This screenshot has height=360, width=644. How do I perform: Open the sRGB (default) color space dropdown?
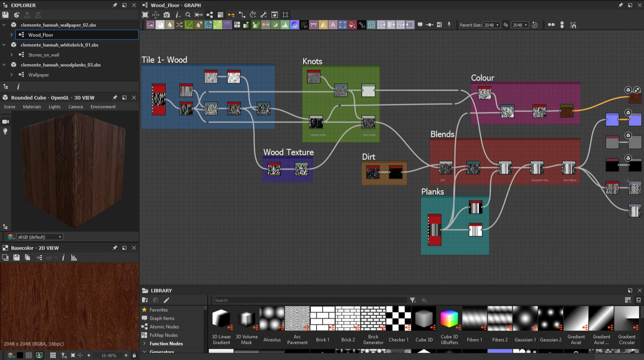[39, 237]
